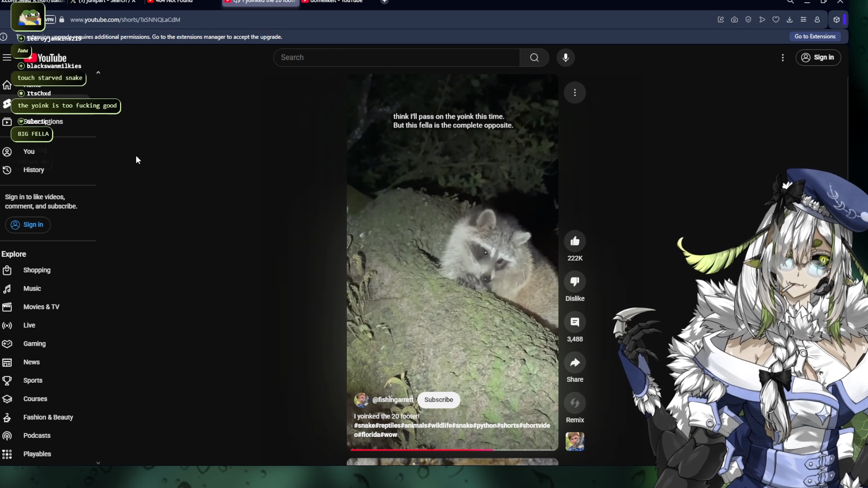Open the sound thumbnail below Remix

[x=575, y=441]
